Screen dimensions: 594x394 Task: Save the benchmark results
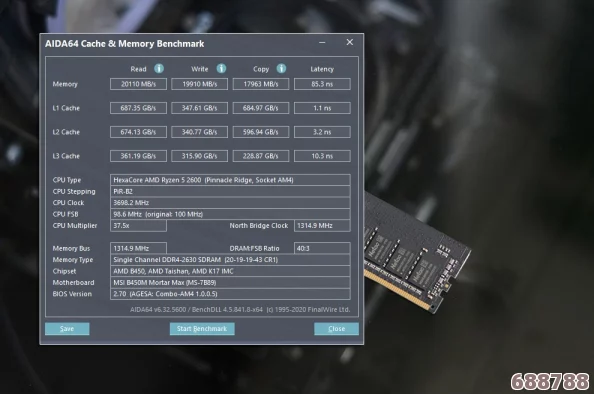[x=67, y=329]
